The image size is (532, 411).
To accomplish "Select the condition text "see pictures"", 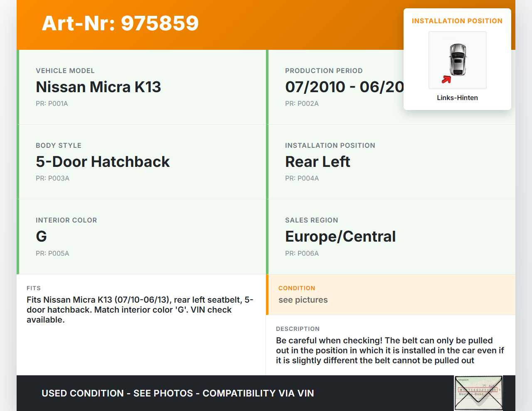I will (x=303, y=300).
